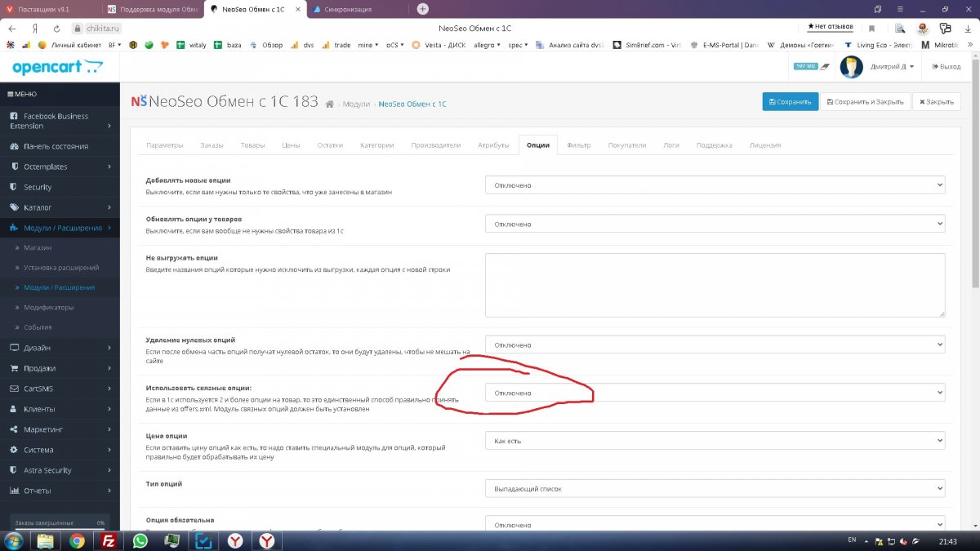
Task: Click the browser back arrow
Action: [x=11, y=28]
